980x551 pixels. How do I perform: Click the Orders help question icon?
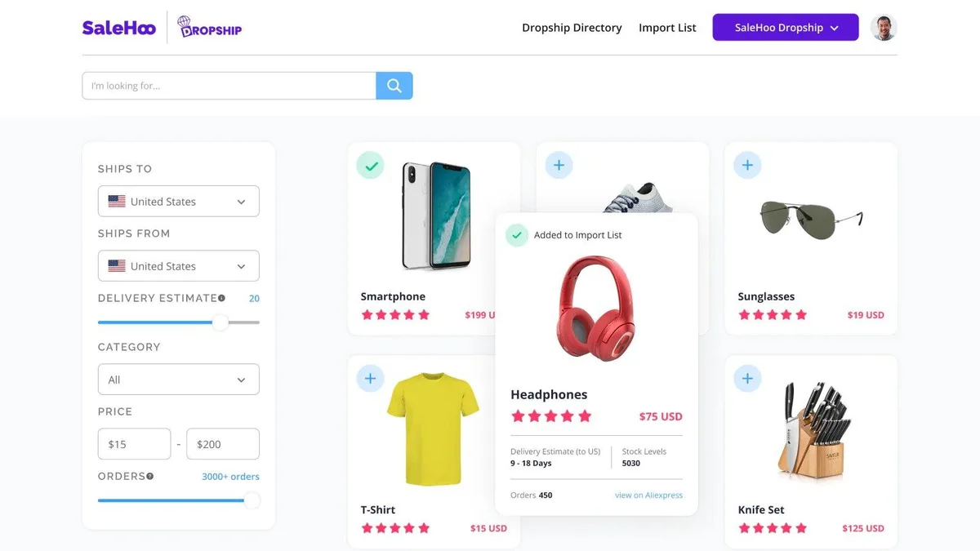(150, 476)
